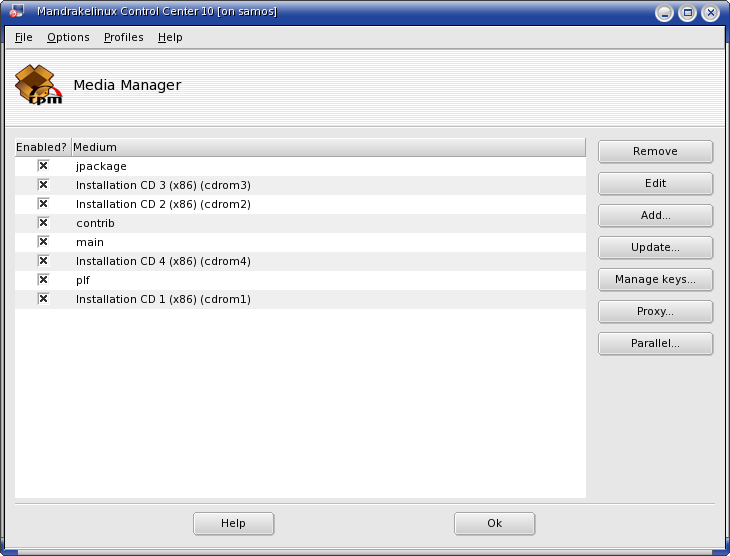Image resolution: width=730 pixels, height=556 pixels.
Task: Select the jpackage row text
Action: tap(101, 166)
